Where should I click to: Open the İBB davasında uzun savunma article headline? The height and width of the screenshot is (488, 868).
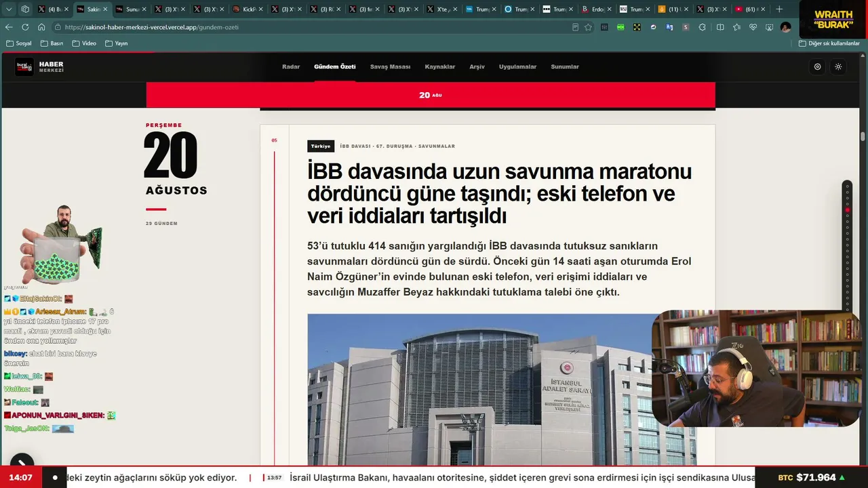click(x=499, y=194)
